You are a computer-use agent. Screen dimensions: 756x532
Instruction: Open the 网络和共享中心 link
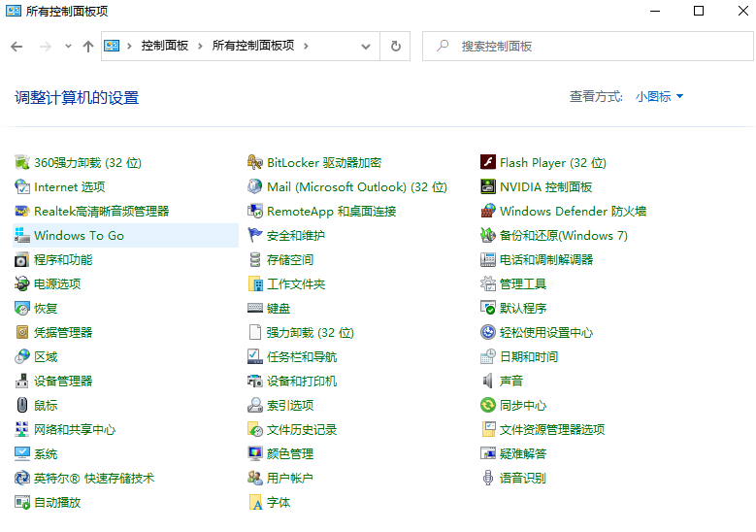tap(75, 430)
